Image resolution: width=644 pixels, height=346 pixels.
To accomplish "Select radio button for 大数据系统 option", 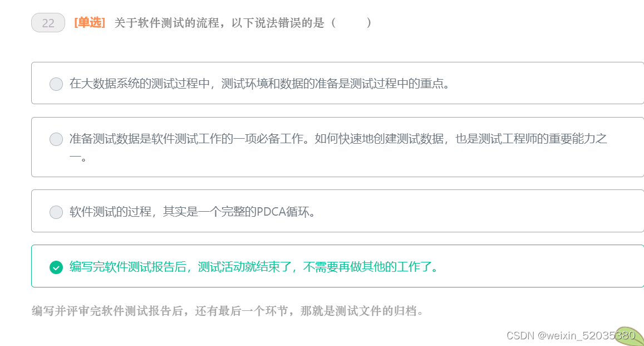I will tap(56, 84).
